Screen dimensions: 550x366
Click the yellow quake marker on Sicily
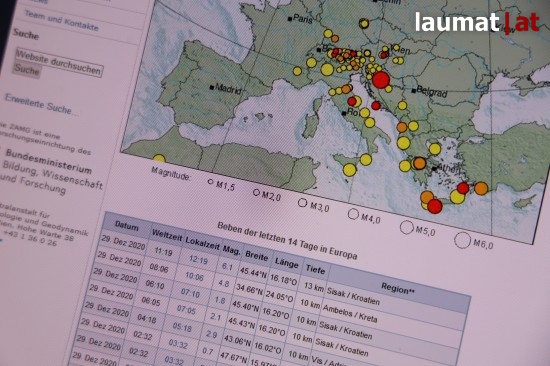pyautogui.click(x=350, y=170)
